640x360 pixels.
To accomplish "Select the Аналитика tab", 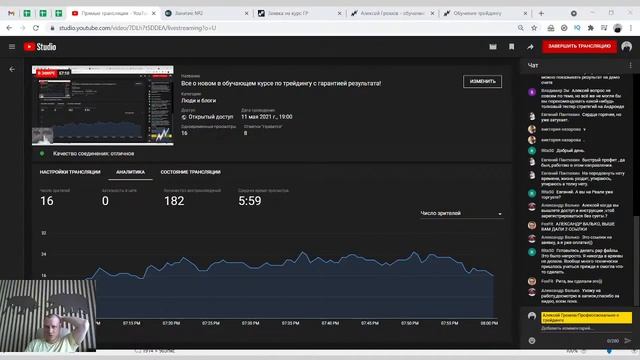I will tap(131, 172).
